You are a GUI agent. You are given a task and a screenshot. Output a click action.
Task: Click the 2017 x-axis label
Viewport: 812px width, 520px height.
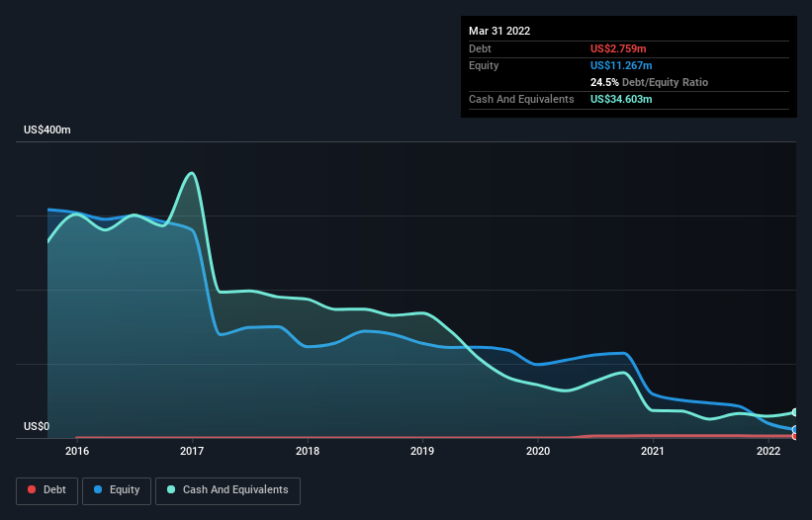coord(192,451)
